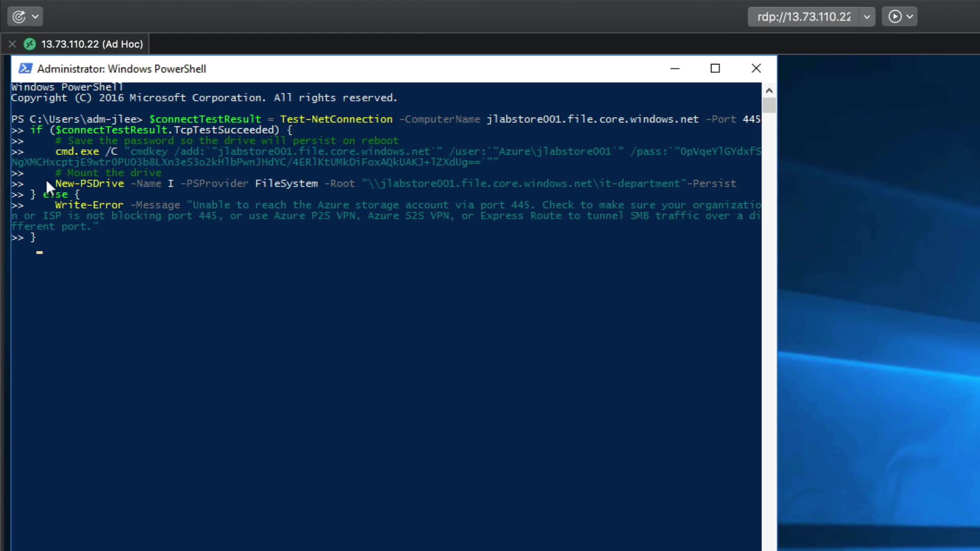Viewport: 980px width, 551px height.
Task: Click the PowerShell vertical scrollbar thumb
Action: [x=769, y=105]
